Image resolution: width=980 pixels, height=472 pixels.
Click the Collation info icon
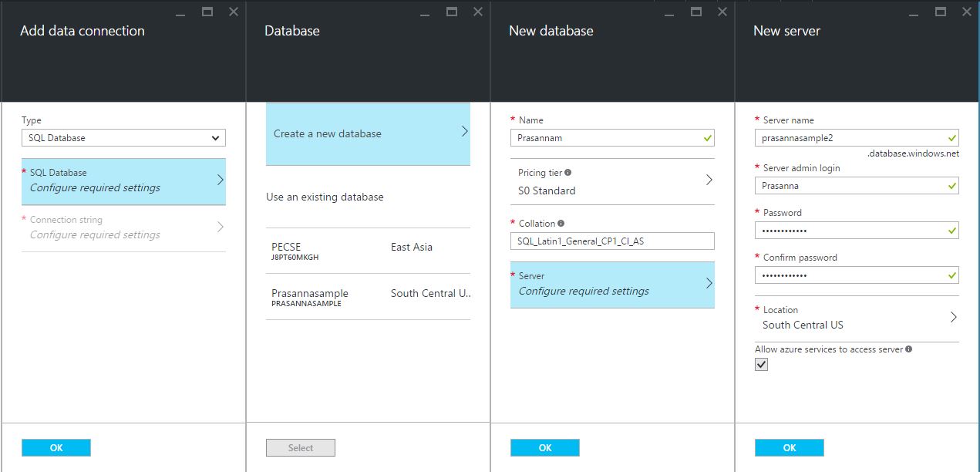pos(561,224)
